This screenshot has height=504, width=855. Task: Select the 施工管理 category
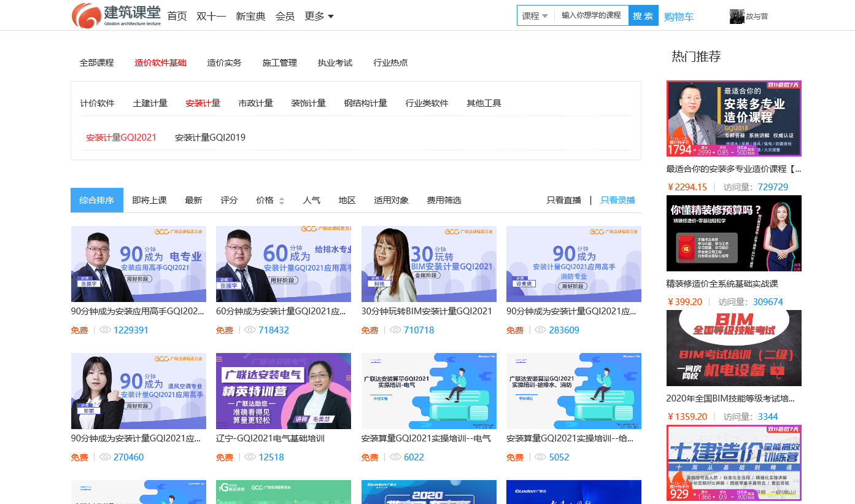coord(279,63)
